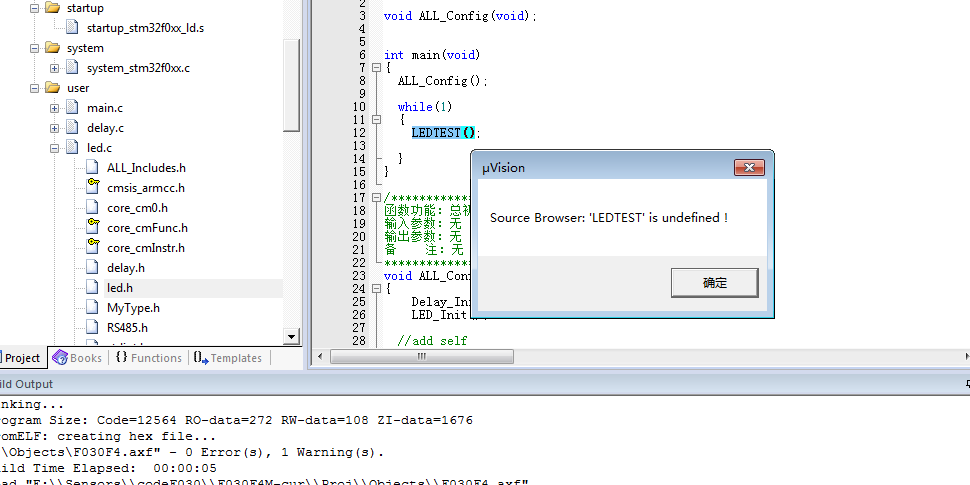Screen dimensions: 970x485
Task: Click the core_cmInstr.h key icon
Action: coord(92,247)
